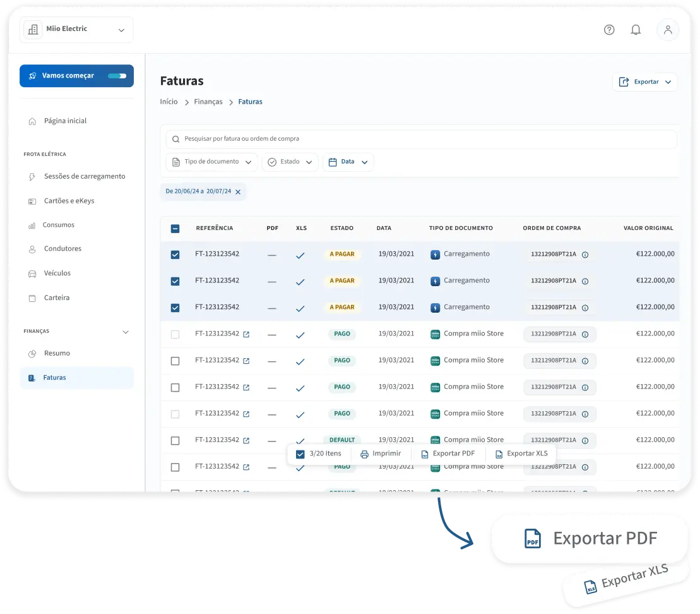
Task: Deselect the first invoice row checkbox
Action: pos(175,255)
